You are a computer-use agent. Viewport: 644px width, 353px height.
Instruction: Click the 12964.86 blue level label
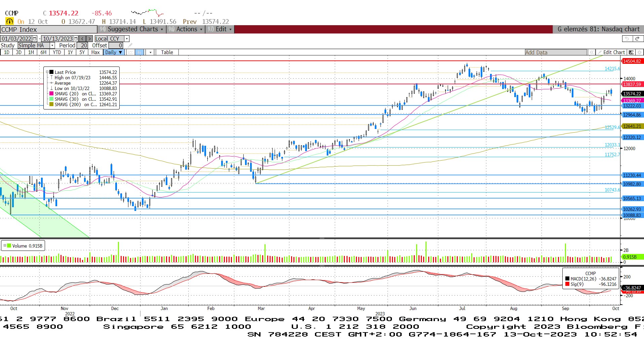tap(633, 115)
